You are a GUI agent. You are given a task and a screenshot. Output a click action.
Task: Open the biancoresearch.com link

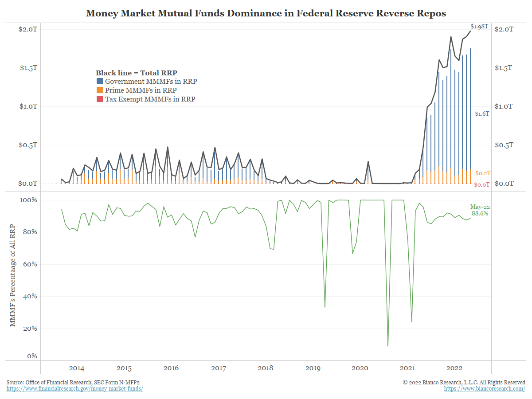(x=485, y=388)
